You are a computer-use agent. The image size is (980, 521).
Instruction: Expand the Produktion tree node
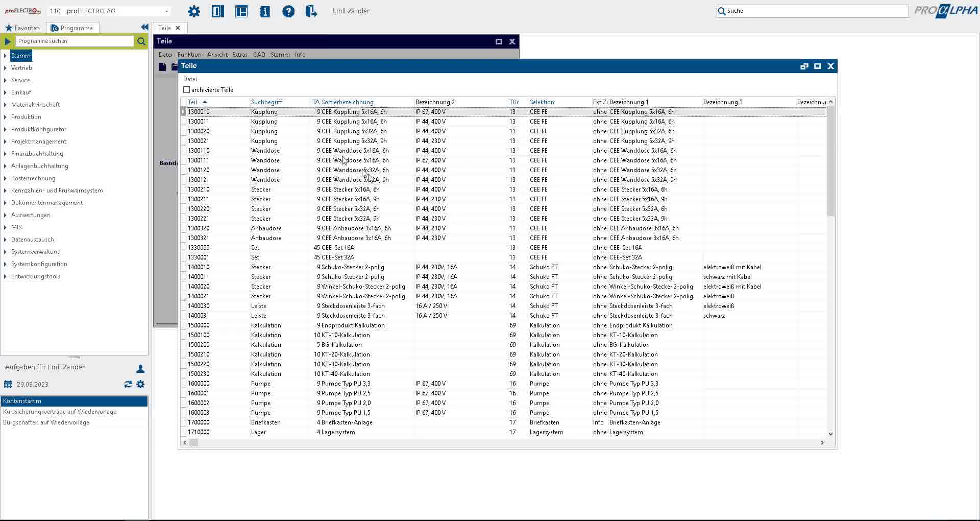[5, 117]
